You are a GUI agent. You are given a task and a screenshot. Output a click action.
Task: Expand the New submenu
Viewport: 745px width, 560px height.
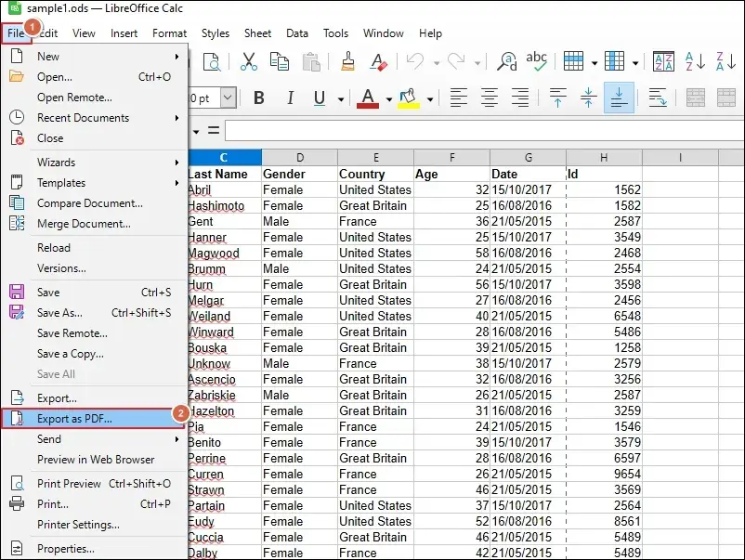click(95, 57)
